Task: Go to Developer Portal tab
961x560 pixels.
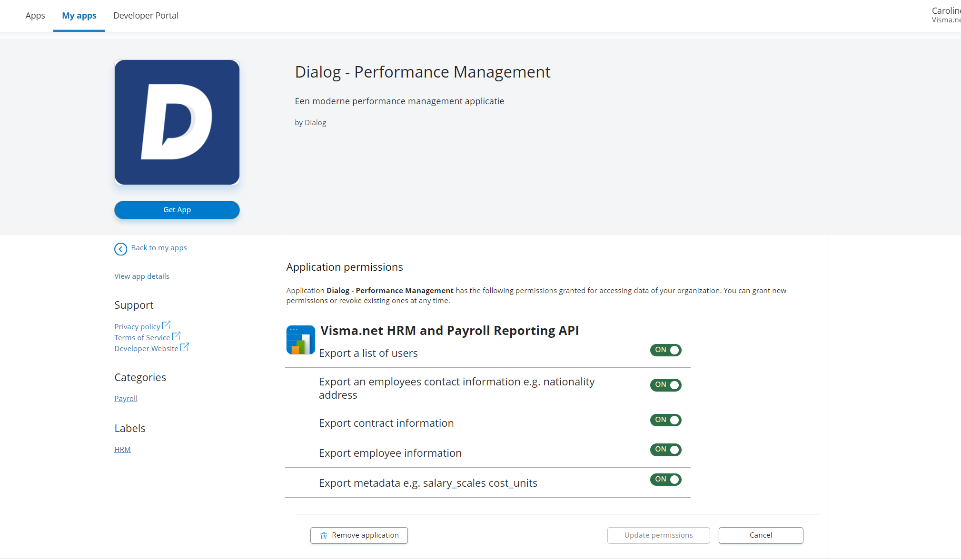Action: pyautogui.click(x=146, y=15)
